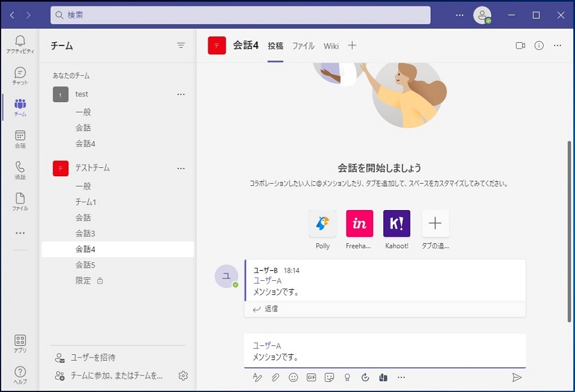Image resolution: width=575 pixels, height=392 pixels.
Task: Add the Kahoot! app tab
Action: click(397, 223)
